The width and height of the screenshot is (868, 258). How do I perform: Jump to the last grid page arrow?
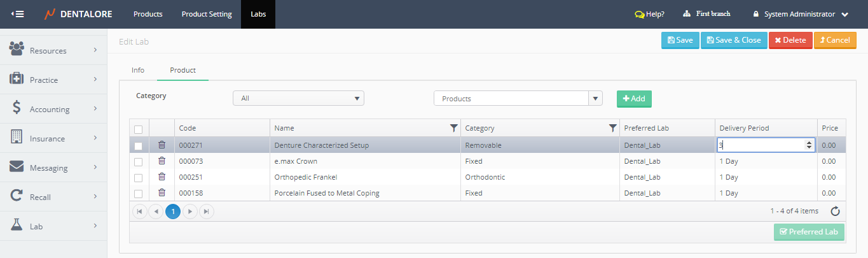pos(207,211)
